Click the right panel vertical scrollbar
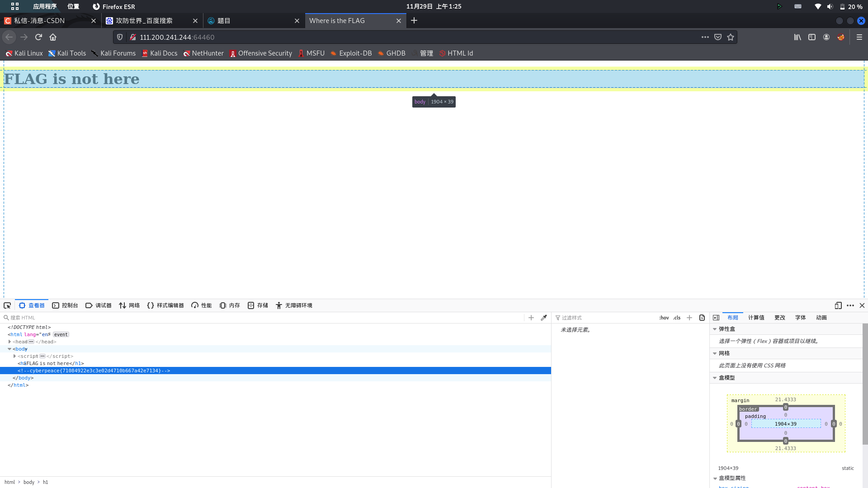This screenshot has height=488, width=868. pos(865,384)
